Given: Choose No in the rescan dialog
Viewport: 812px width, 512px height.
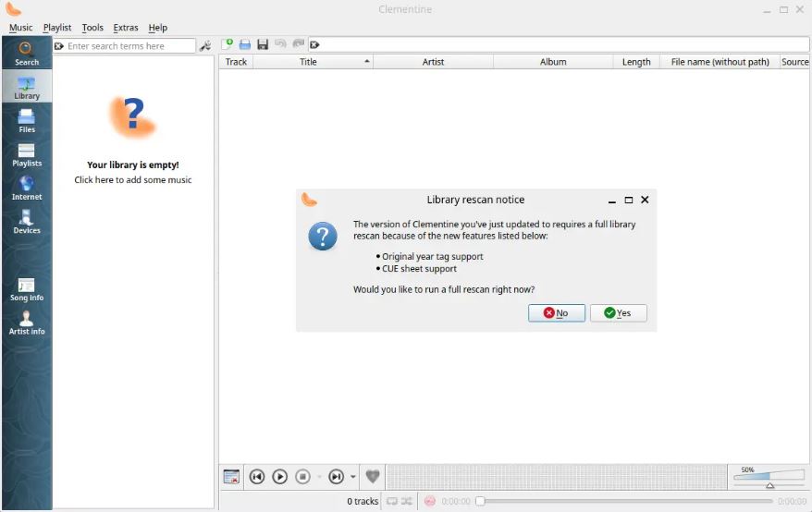Looking at the screenshot, I should (x=556, y=312).
